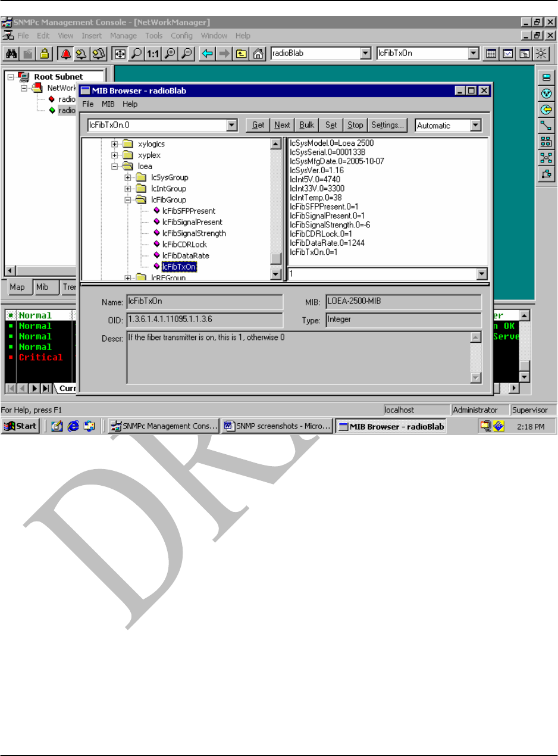Switch to SNMP screenshots Word taskbar item
This screenshot has height=756, width=558.
[x=277, y=426]
